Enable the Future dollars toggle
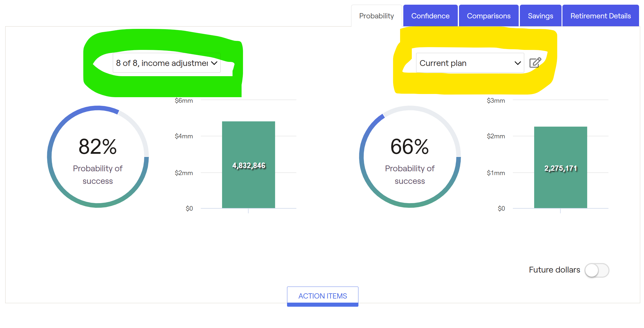Screen dimensions: 644x328 597,270
